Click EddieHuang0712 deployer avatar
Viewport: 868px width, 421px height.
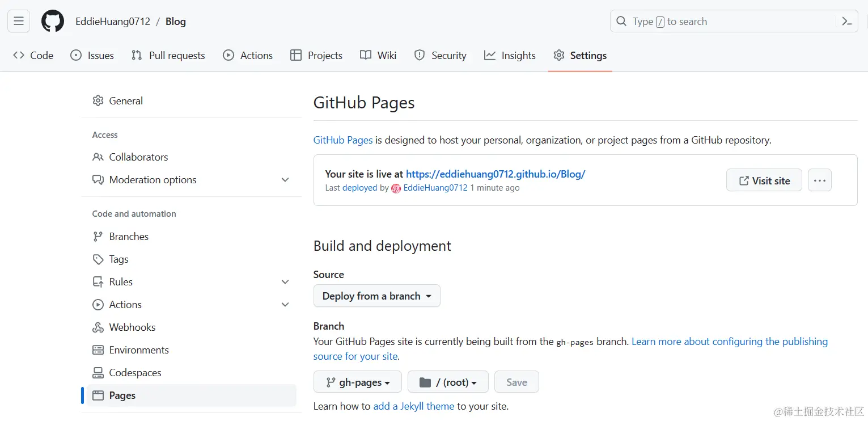(396, 188)
